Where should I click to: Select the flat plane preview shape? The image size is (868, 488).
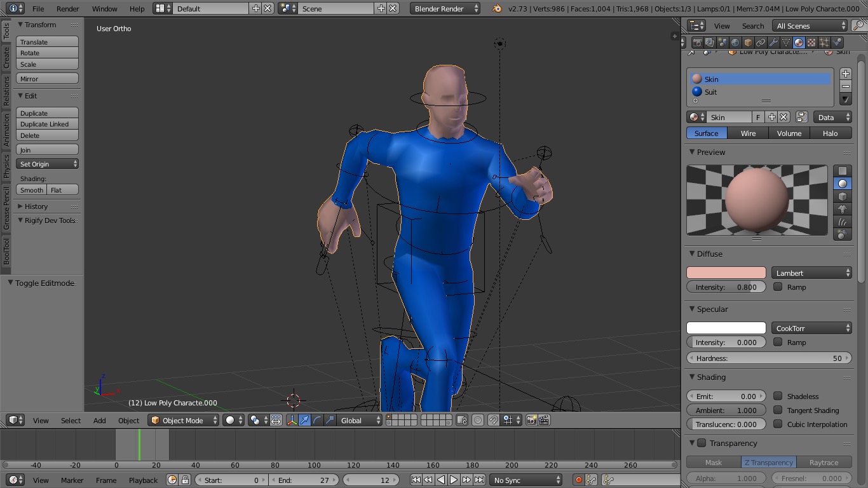pyautogui.click(x=843, y=171)
